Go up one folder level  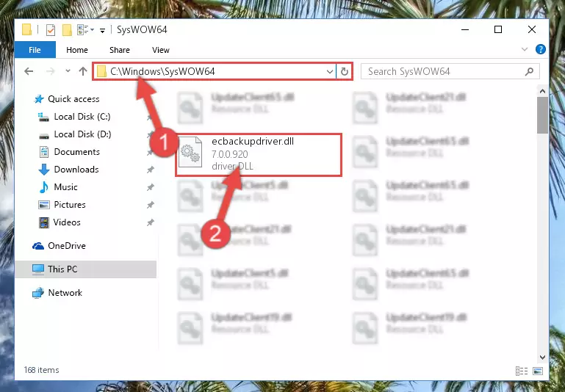(x=83, y=71)
